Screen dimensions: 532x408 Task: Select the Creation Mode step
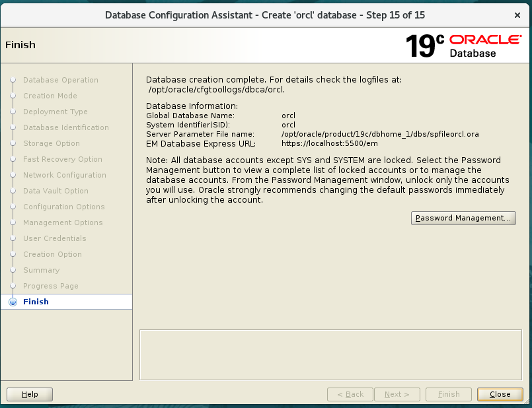(x=50, y=96)
